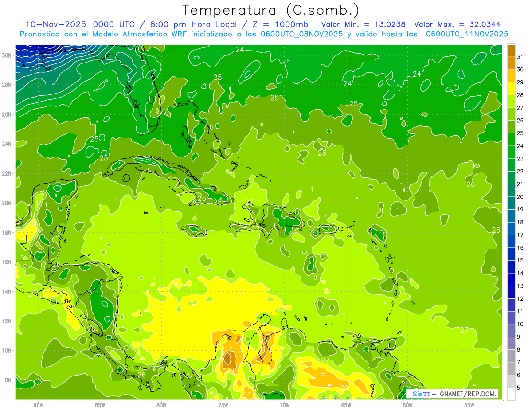The image size is (532, 411).
Task: Click the number 22 on the color scale
Action: tap(520, 171)
